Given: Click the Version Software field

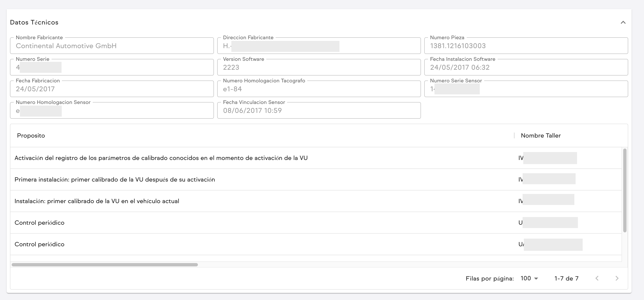Looking at the screenshot, I should (319, 67).
